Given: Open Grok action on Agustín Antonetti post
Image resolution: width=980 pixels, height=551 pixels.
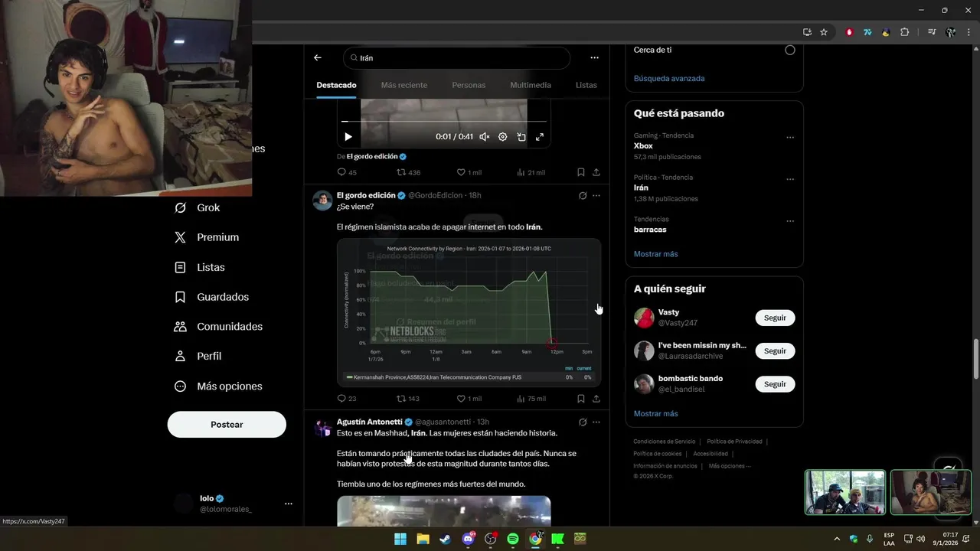Looking at the screenshot, I should pyautogui.click(x=583, y=422).
